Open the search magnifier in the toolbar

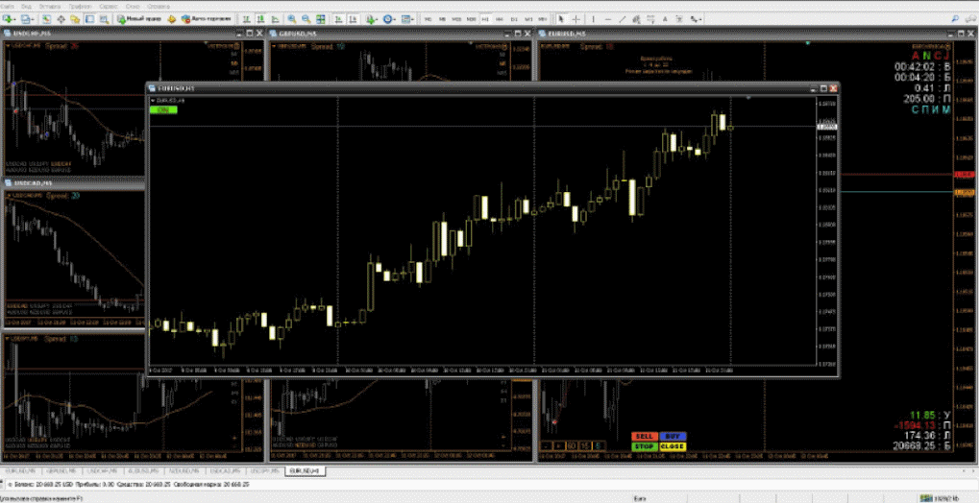pyautogui.click(x=955, y=19)
